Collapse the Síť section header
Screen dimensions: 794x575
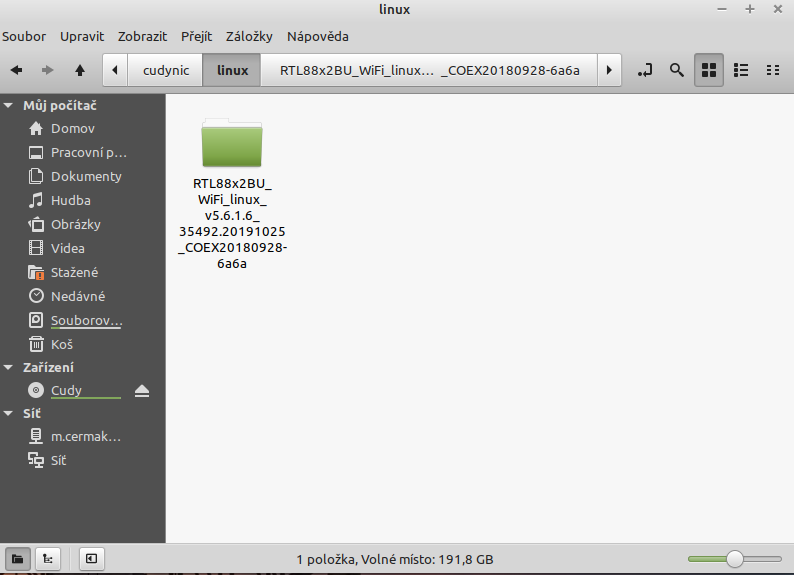[9, 413]
